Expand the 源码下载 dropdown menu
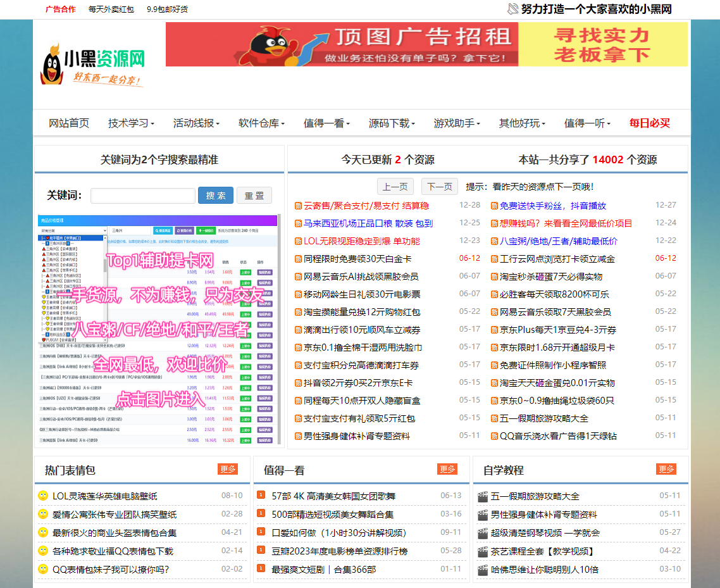 pos(392,123)
